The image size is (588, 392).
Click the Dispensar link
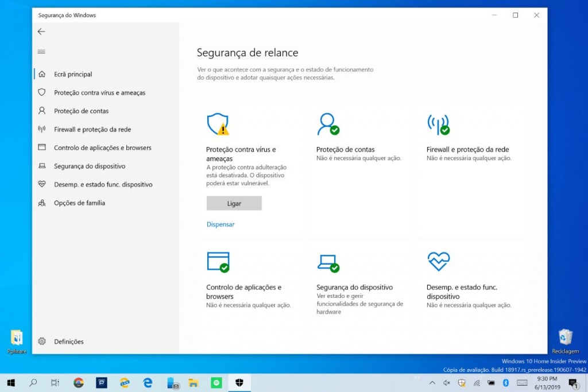point(220,224)
